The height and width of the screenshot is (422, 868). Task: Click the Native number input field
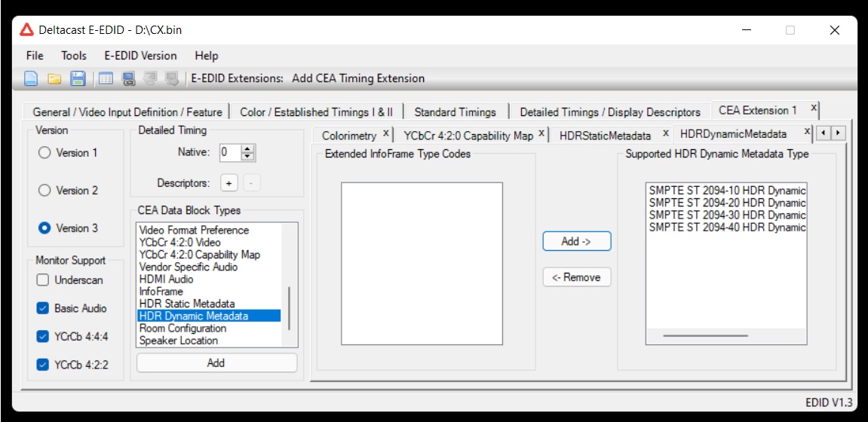pos(231,153)
